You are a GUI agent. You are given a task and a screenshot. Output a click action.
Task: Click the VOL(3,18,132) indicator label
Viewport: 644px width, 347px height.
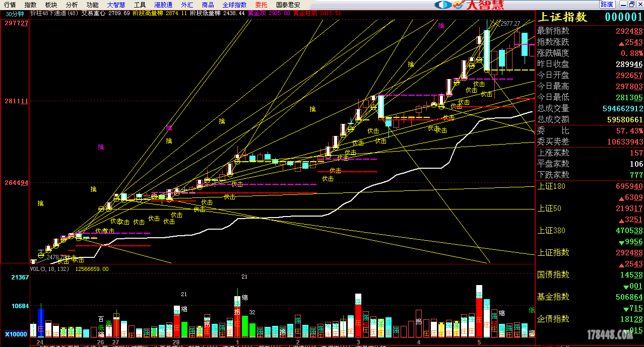tap(50, 269)
